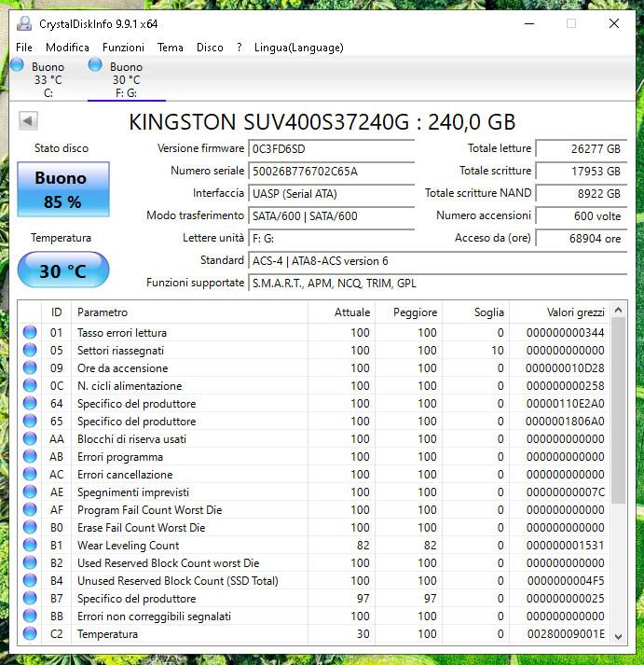Open the Lingua(Language) menu
Screen dimensions: 644x665
click(298, 47)
